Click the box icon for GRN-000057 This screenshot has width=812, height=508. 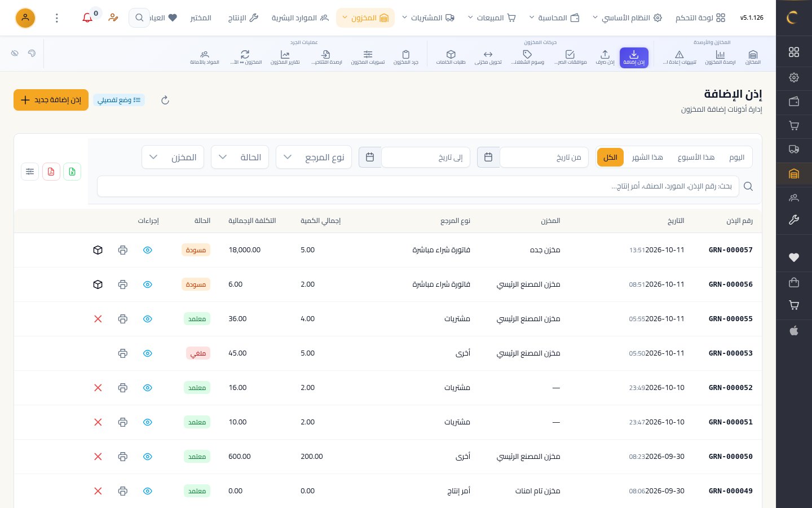pyautogui.click(x=98, y=250)
